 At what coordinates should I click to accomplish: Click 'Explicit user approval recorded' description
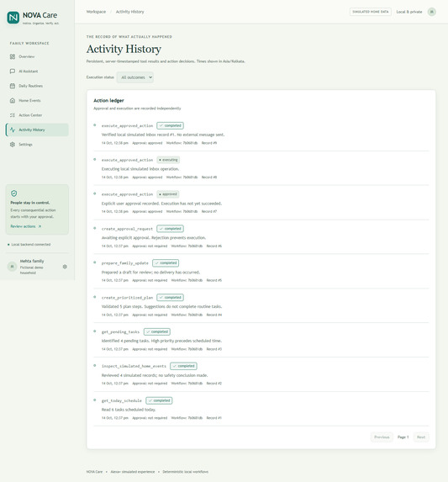161,204
